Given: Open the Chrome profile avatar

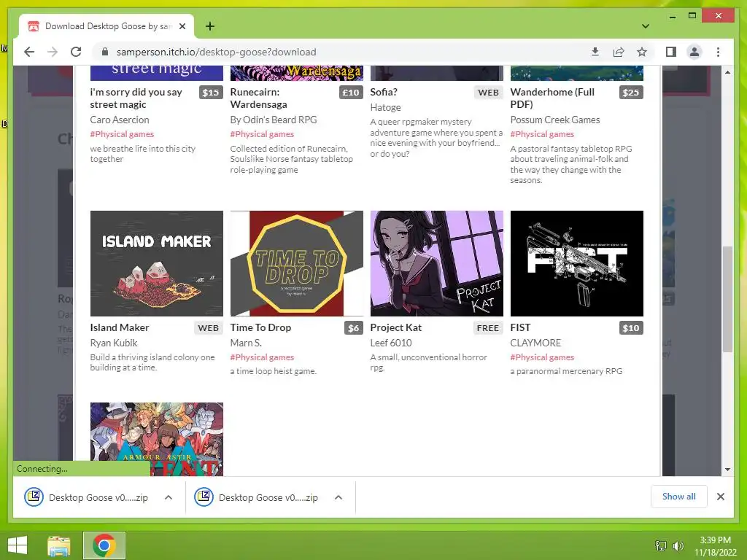Looking at the screenshot, I should [x=694, y=52].
